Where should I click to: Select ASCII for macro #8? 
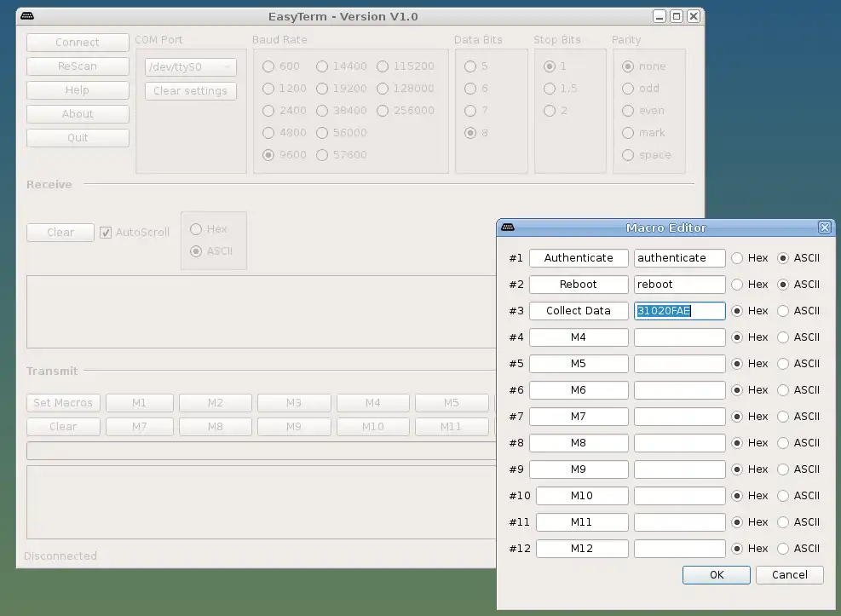point(783,443)
